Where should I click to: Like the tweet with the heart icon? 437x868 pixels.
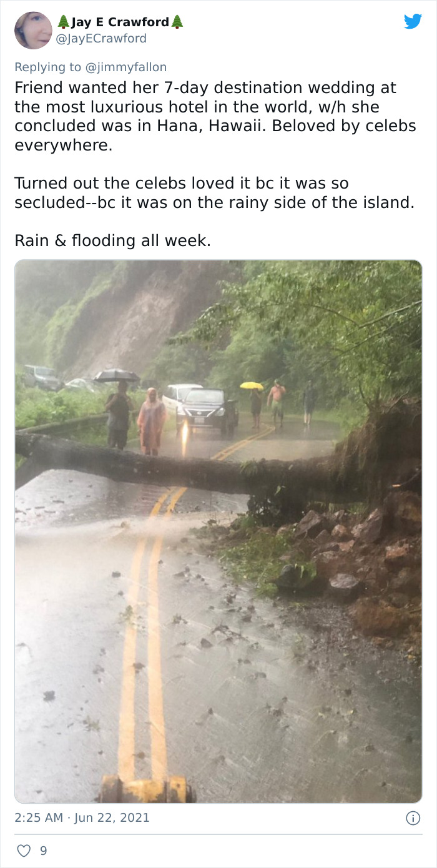coord(24,851)
